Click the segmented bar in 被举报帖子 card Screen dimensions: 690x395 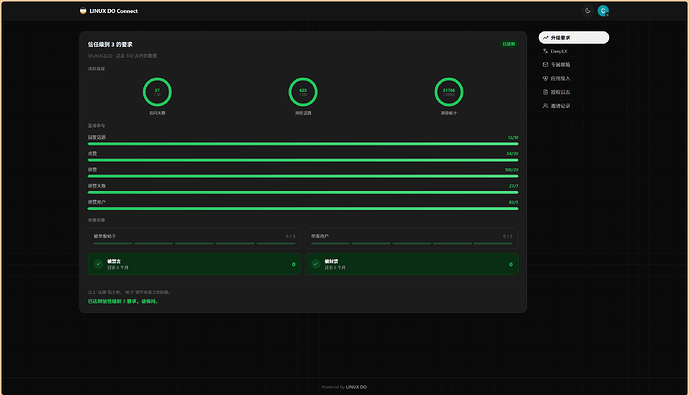195,243
